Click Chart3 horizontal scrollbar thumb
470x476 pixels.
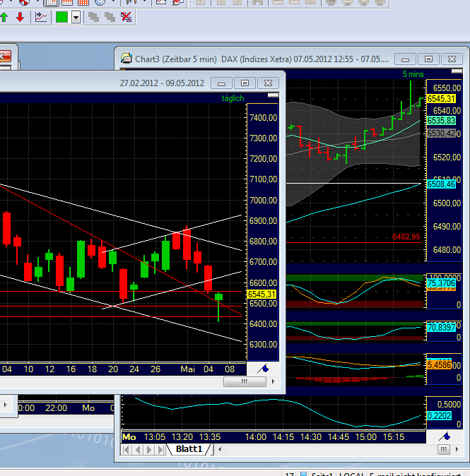[444, 449]
